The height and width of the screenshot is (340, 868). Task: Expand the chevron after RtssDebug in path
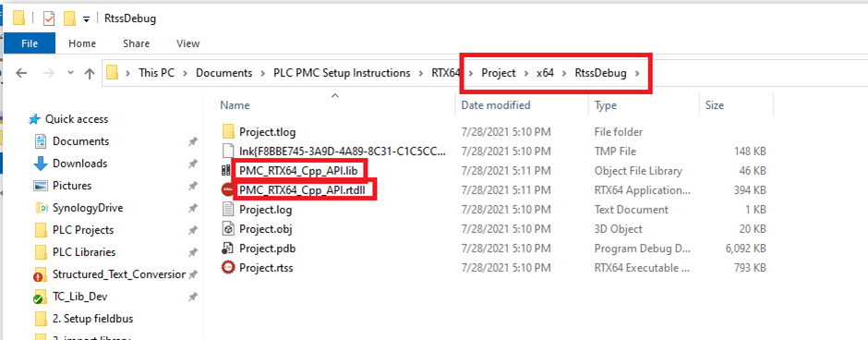(x=637, y=73)
